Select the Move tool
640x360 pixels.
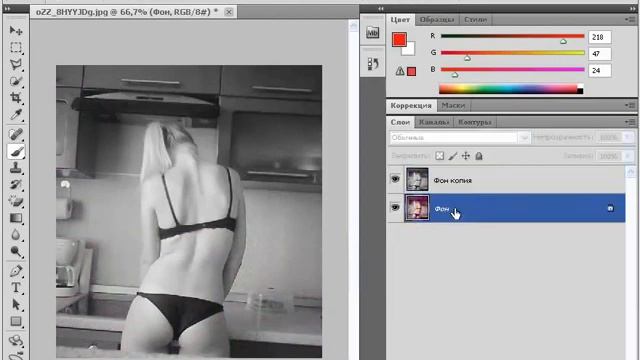tap(16, 31)
